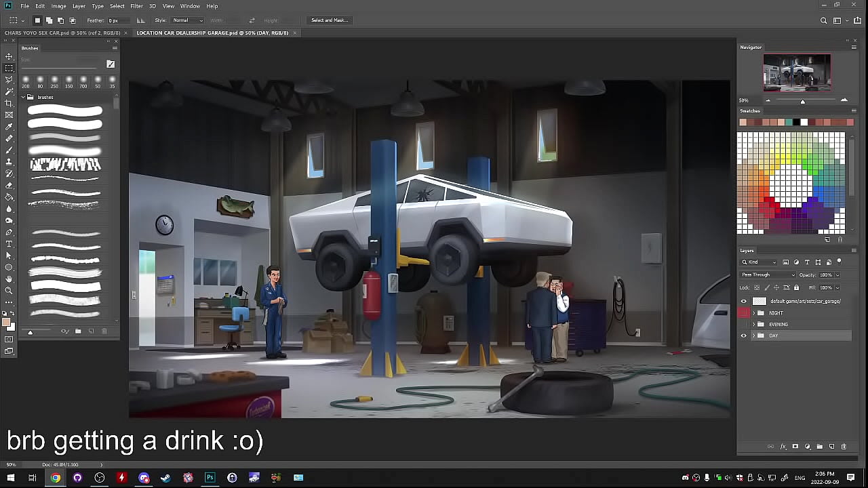The width and height of the screenshot is (868, 488).
Task: Click the Select and Mask button
Action: [x=330, y=20]
